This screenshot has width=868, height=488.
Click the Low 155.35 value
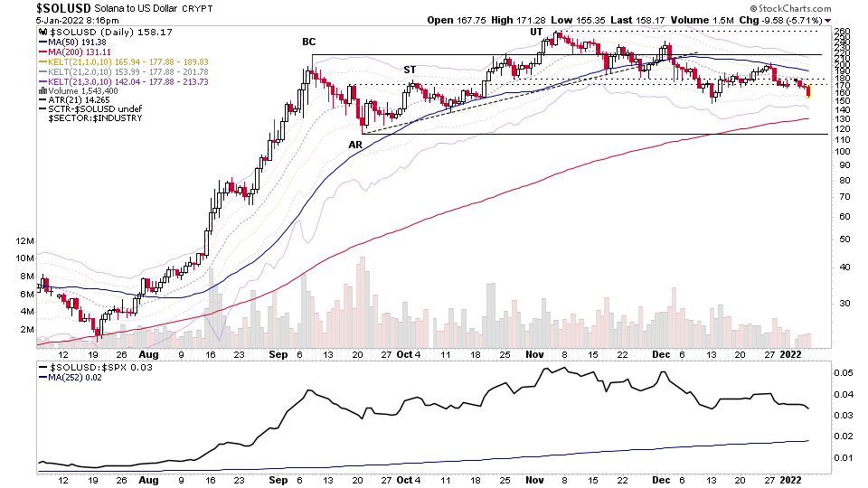[579, 20]
